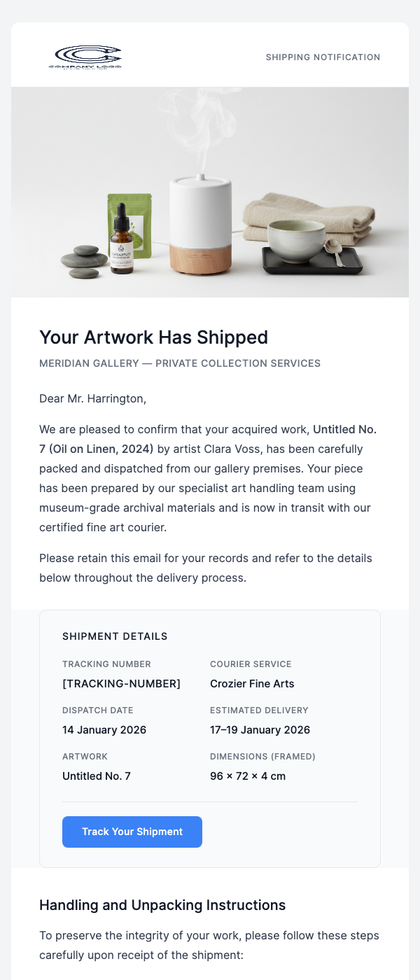The image size is (420, 980).
Task: Expand the Your Artwork Has Shipped heading
Action: (153, 337)
